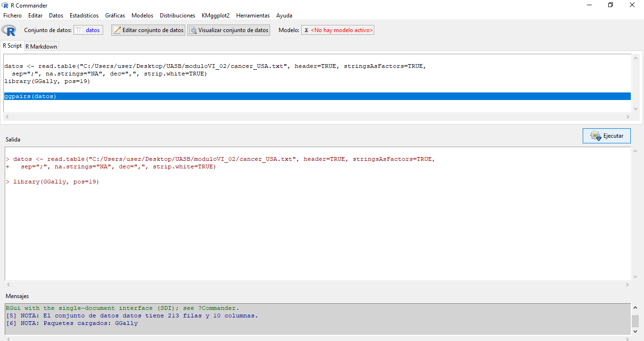Image resolution: width=644 pixels, height=341 pixels.
Task: Click the gear icon on Ejecutar button
Action: click(595, 136)
